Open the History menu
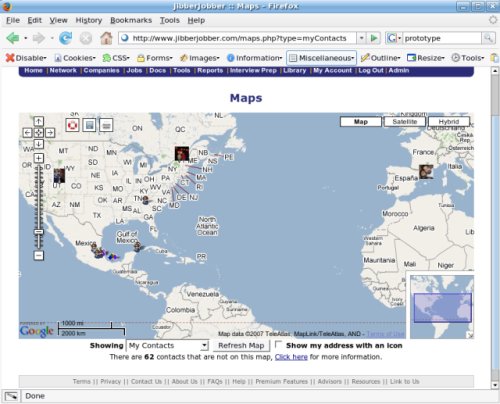 pyautogui.click(x=89, y=20)
